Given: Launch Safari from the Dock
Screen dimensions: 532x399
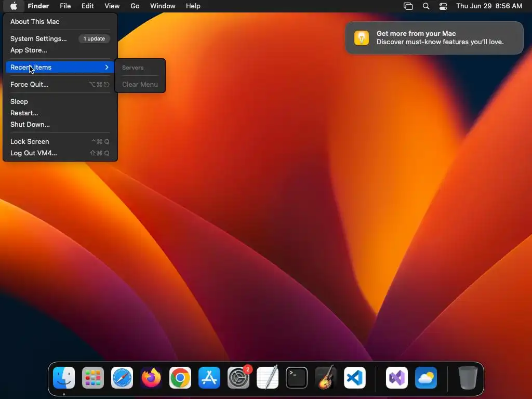Looking at the screenshot, I should point(122,378).
